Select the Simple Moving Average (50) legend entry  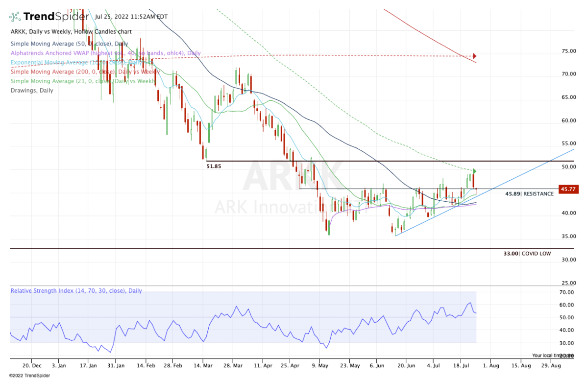point(70,44)
